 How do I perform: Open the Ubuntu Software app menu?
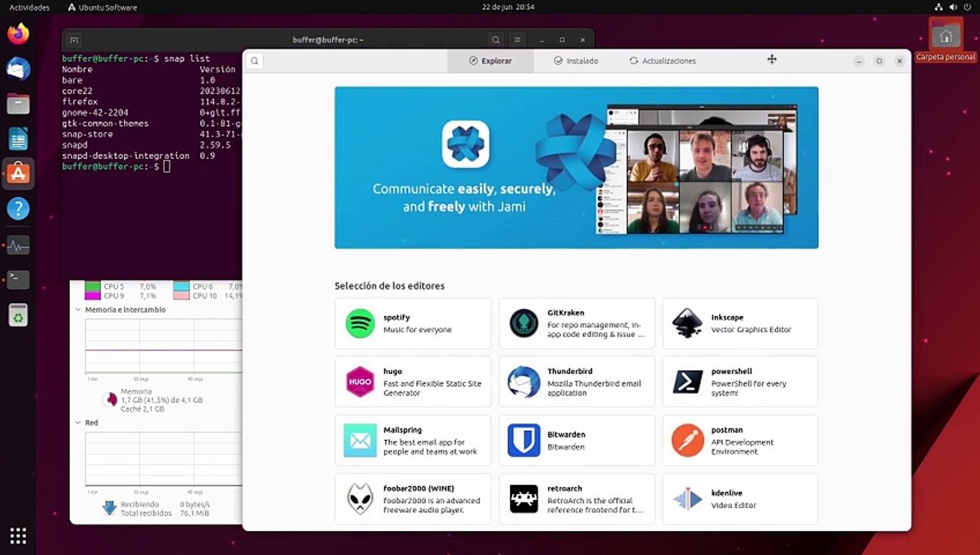coord(102,7)
